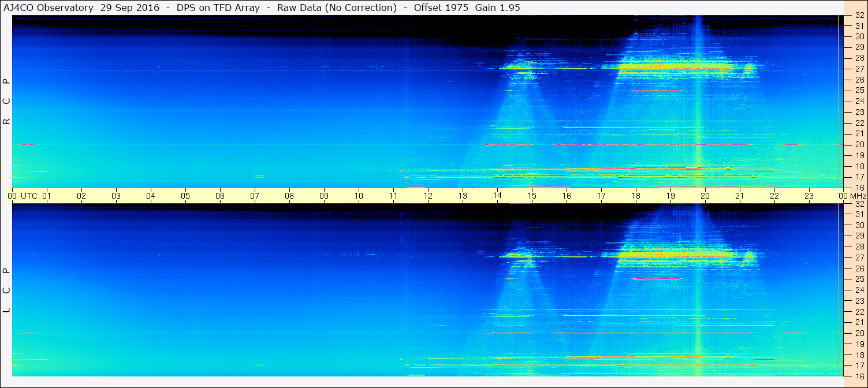The height and width of the screenshot is (388, 868).
Task: Click the 22 MHz label on the LCP scale
Action: click(x=859, y=312)
